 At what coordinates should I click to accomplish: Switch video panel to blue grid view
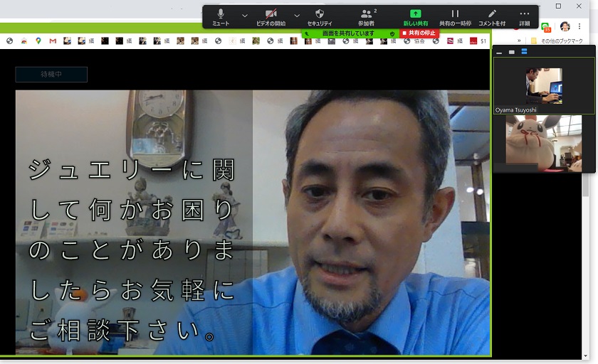(x=525, y=52)
